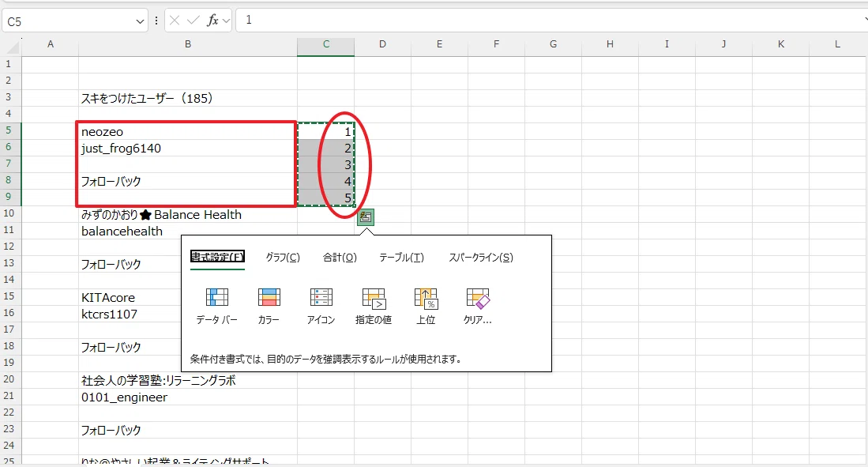Screen dimensions: 868x467
Task: Click cell C6 with value 2
Action: click(326, 148)
